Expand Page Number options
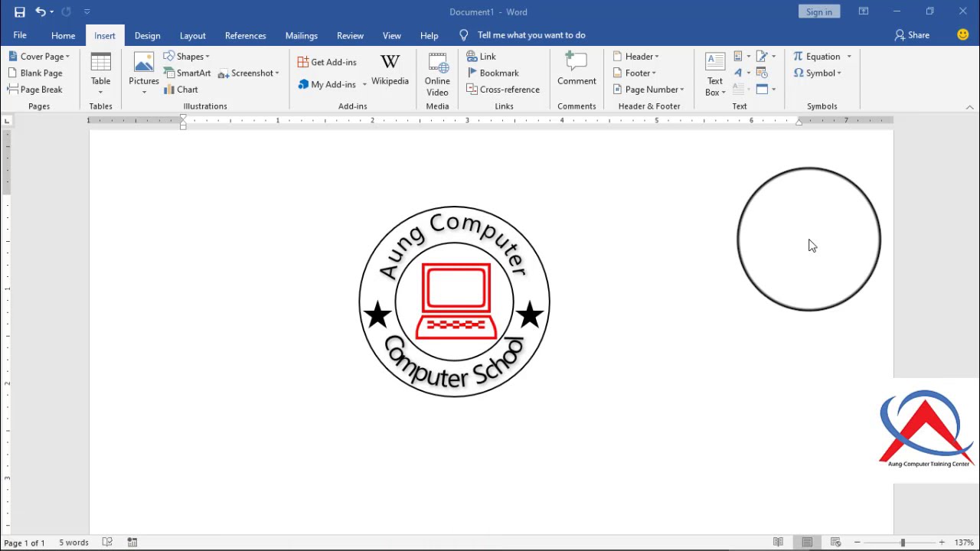This screenshot has height=551, width=980. (x=648, y=90)
